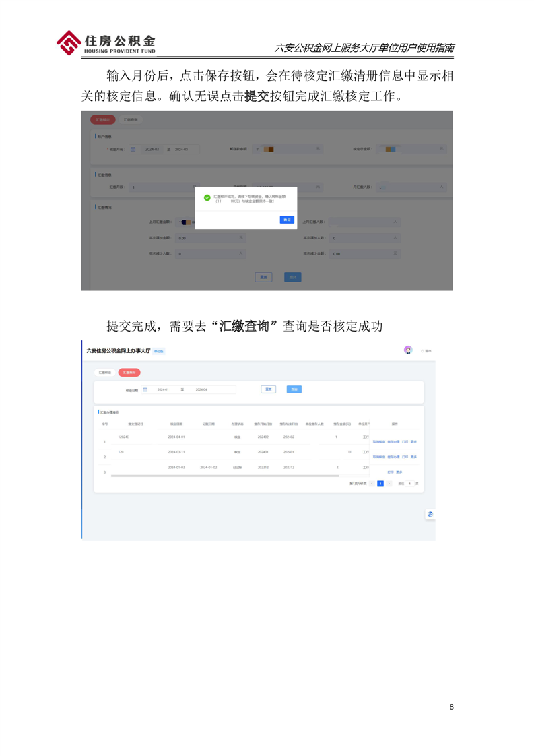Go to previous page with pagination left arrow
The width and height of the screenshot is (534, 756).
tap(372, 484)
